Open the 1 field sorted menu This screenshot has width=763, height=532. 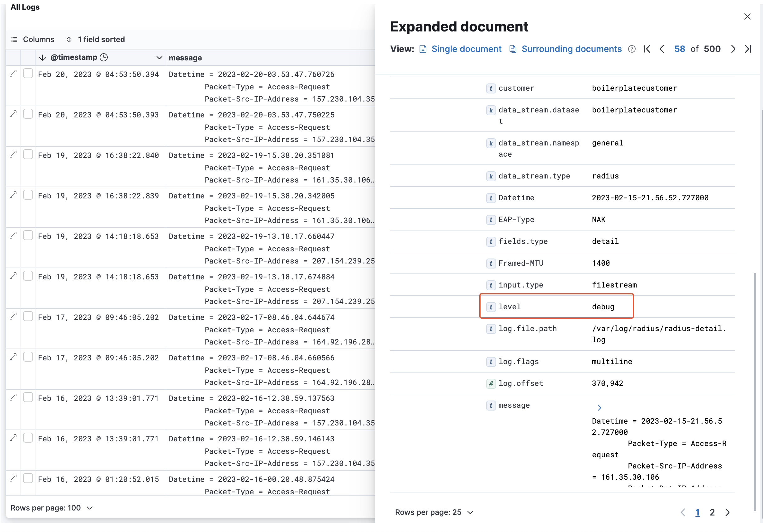(x=96, y=40)
